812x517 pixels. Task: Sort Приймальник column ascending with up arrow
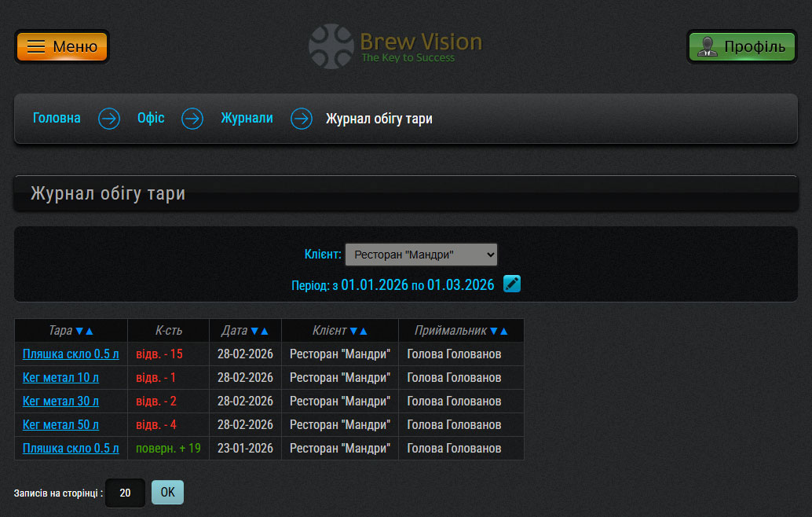[x=504, y=332]
